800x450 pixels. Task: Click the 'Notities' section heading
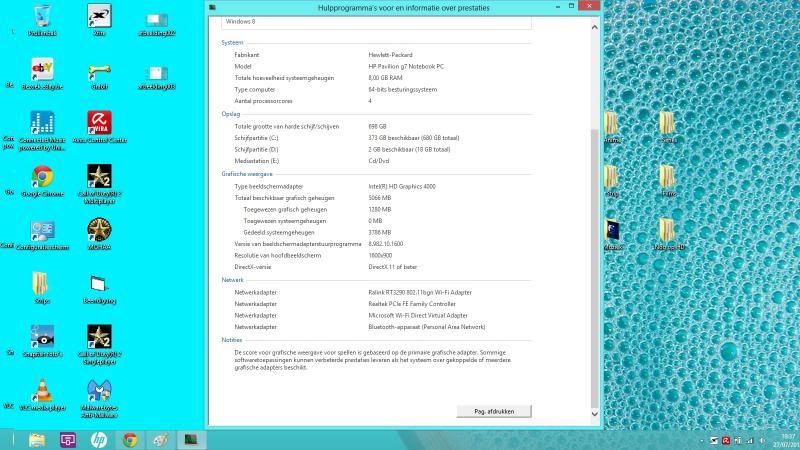pos(232,340)
